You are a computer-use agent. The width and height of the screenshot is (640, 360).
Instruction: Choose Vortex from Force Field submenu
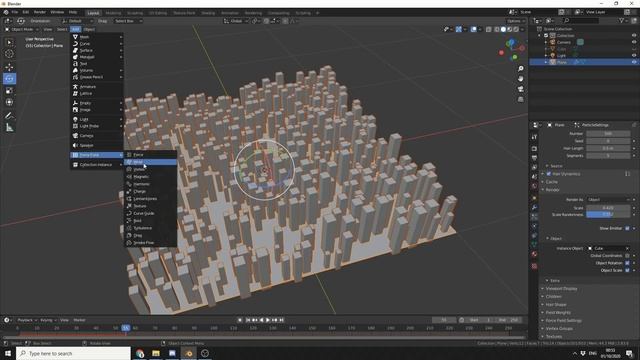pos(150,169)
